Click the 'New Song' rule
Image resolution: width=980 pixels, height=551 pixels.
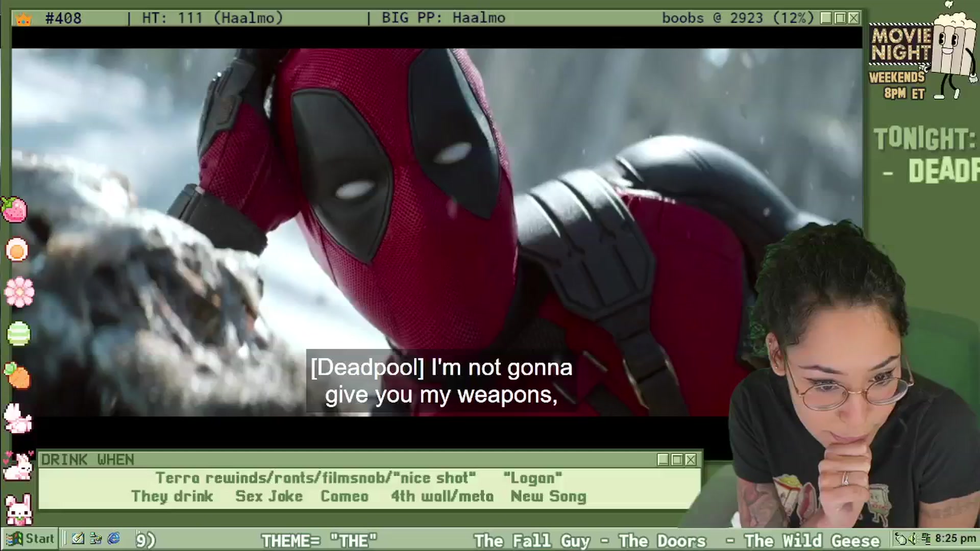click(x=548, y=496)
